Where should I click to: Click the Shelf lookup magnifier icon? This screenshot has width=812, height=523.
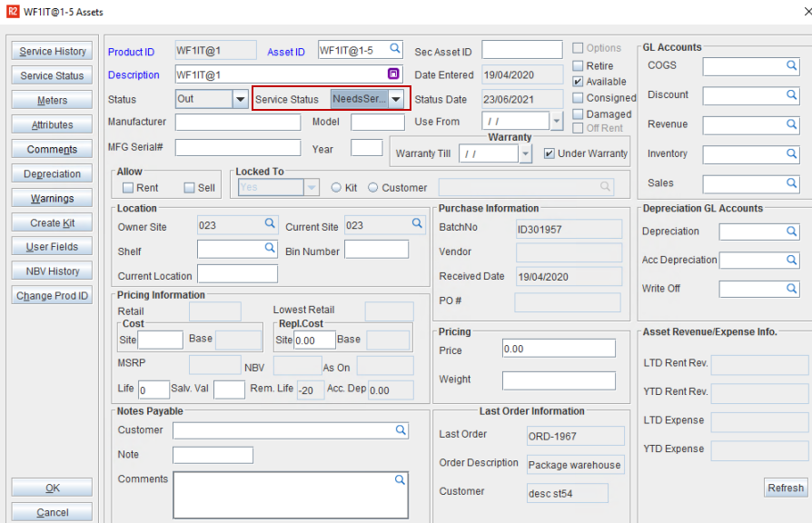click(270, 248)
